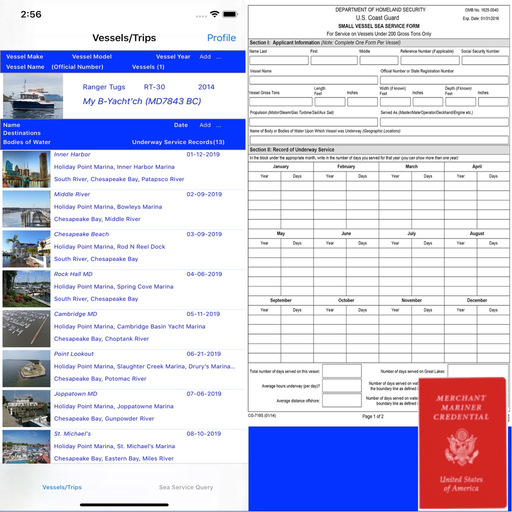Select the Point Lookout trip name
Image resolution: width=512 pixels, height=512 pixels.
click(74, 354)
